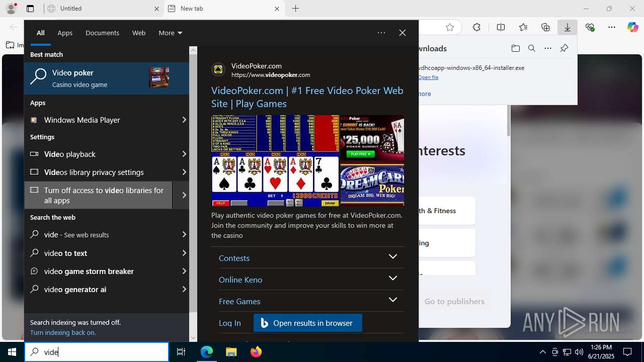Open Microsoft Edge from the taskbar
The image size is (644, 362).
coord(207,352)
